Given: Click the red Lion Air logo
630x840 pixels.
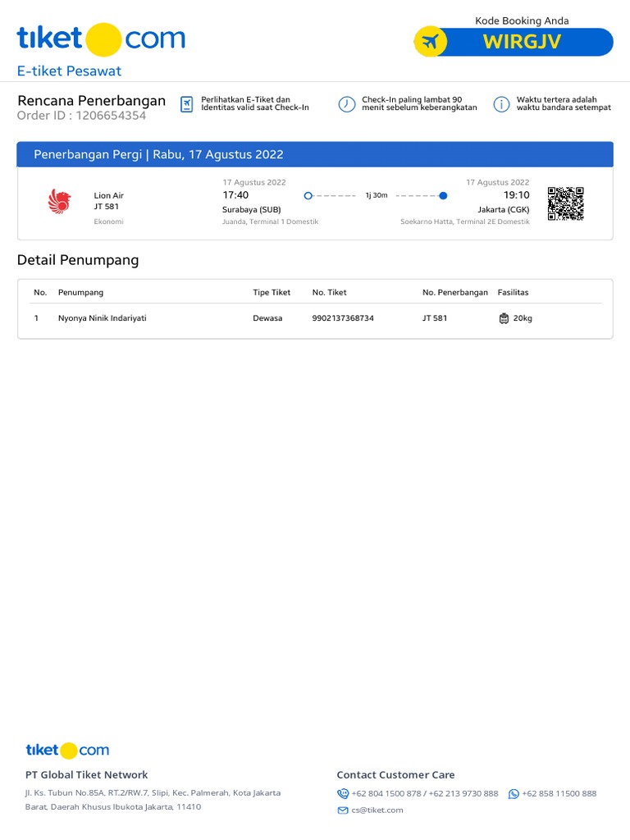Looking at the screenshot, I should [59, 201].
